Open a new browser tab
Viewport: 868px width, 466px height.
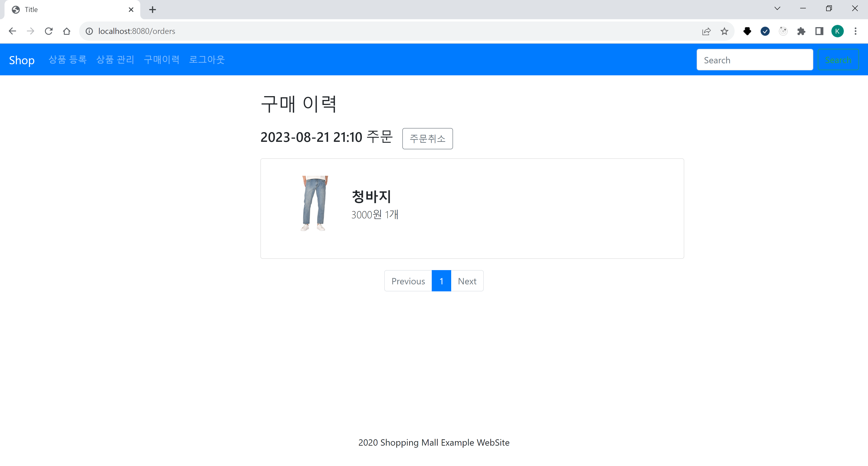[x=153, y=10]
